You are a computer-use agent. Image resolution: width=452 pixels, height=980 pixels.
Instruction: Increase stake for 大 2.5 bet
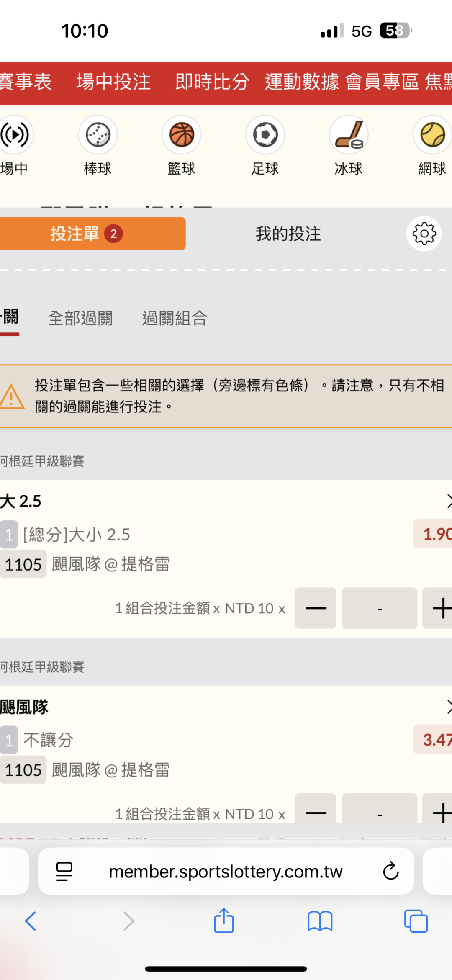point(439,608)
